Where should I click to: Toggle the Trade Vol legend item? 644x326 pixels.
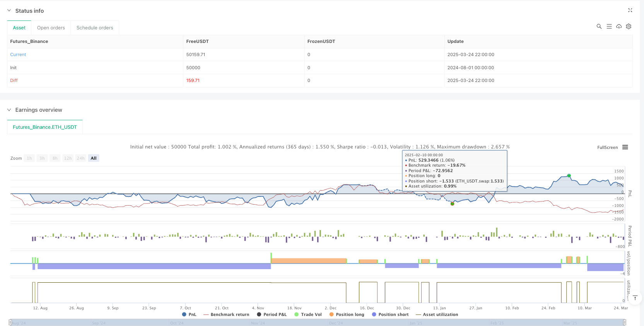[308, 314]
